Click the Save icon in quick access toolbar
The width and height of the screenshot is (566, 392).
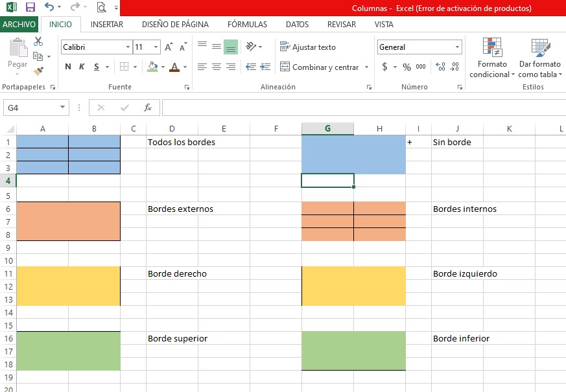point(30,8)
